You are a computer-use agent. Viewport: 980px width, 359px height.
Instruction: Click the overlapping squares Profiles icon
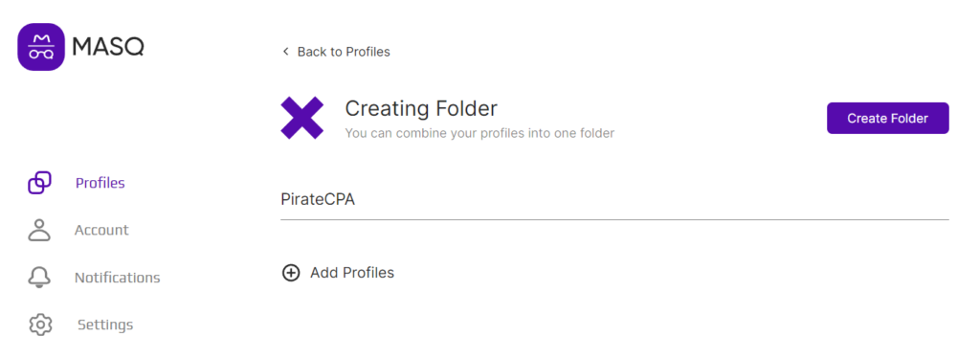pos(39,183)
